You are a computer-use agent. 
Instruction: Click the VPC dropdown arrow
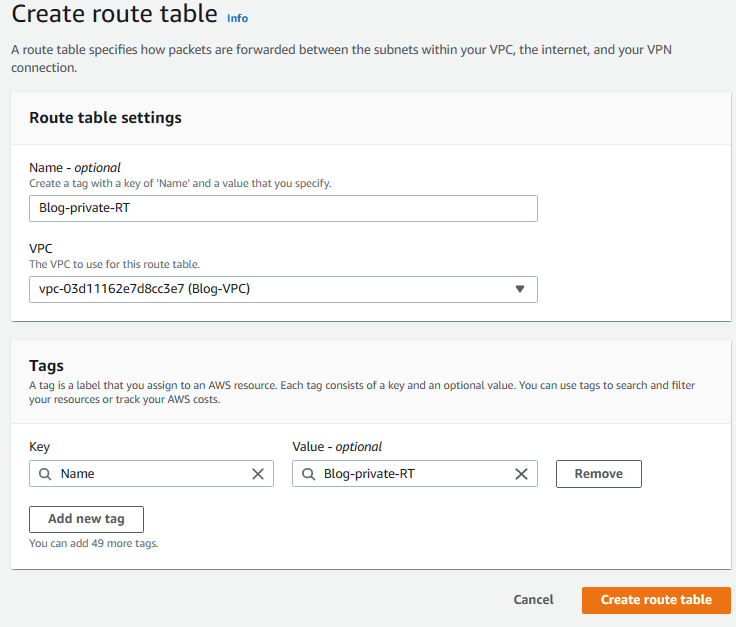pos(519,289)
